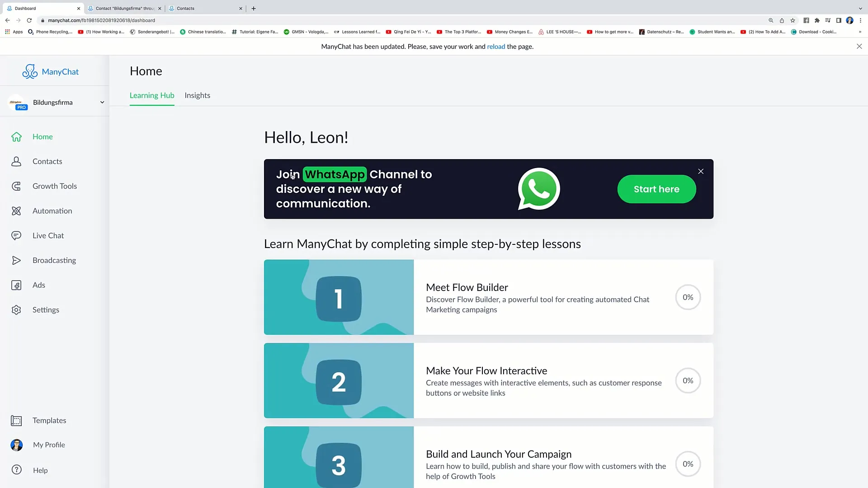868x488 pixels.
Task: Open Growth Tools menu label
Action: [x=55, y=186]
